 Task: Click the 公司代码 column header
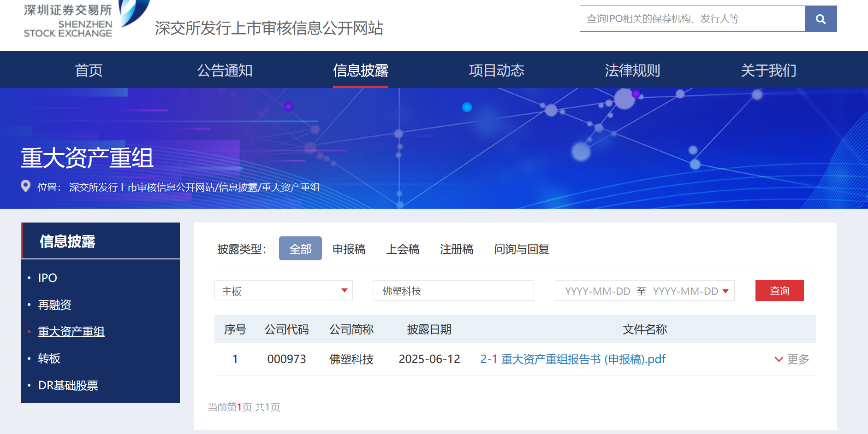286,329
